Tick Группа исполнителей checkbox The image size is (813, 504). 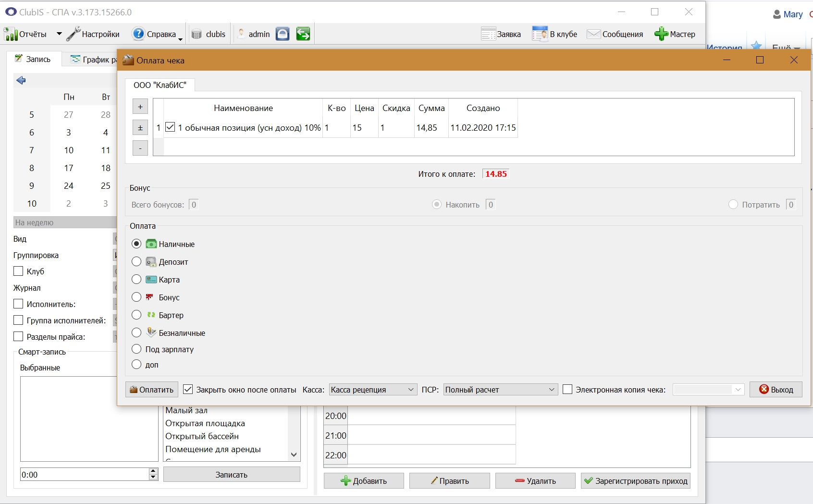[x=18, y=320]
